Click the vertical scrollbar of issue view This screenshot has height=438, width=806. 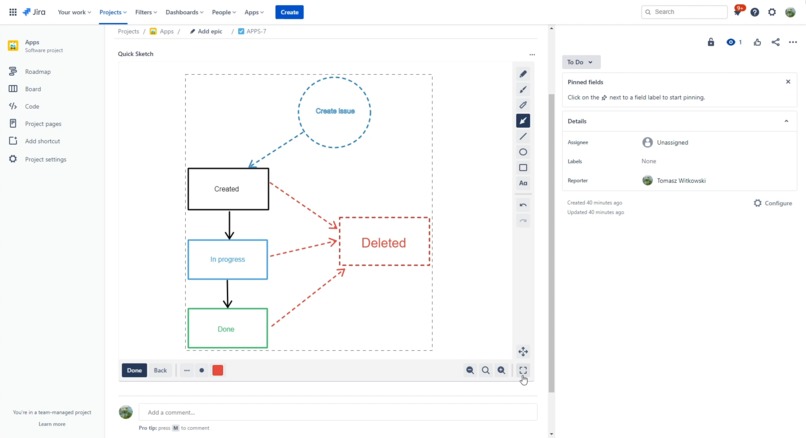click(x=552, y=242)
